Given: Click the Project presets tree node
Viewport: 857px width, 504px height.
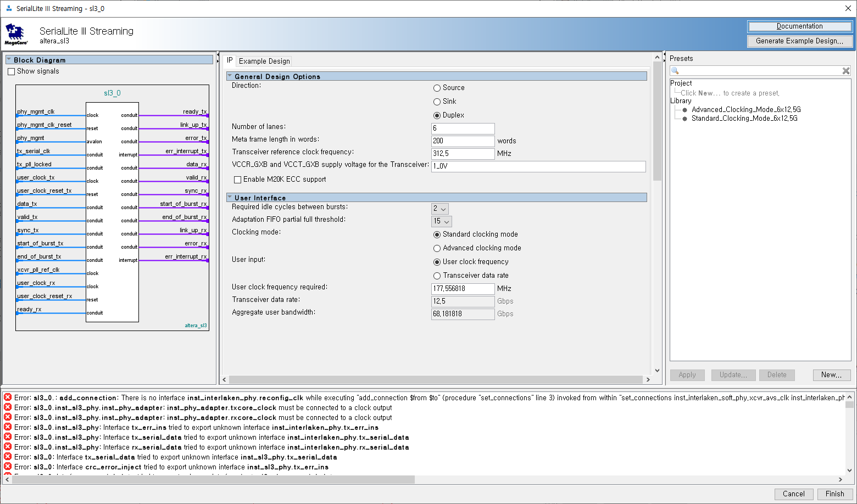Looking at the screenshot, I should coord(681,83).
